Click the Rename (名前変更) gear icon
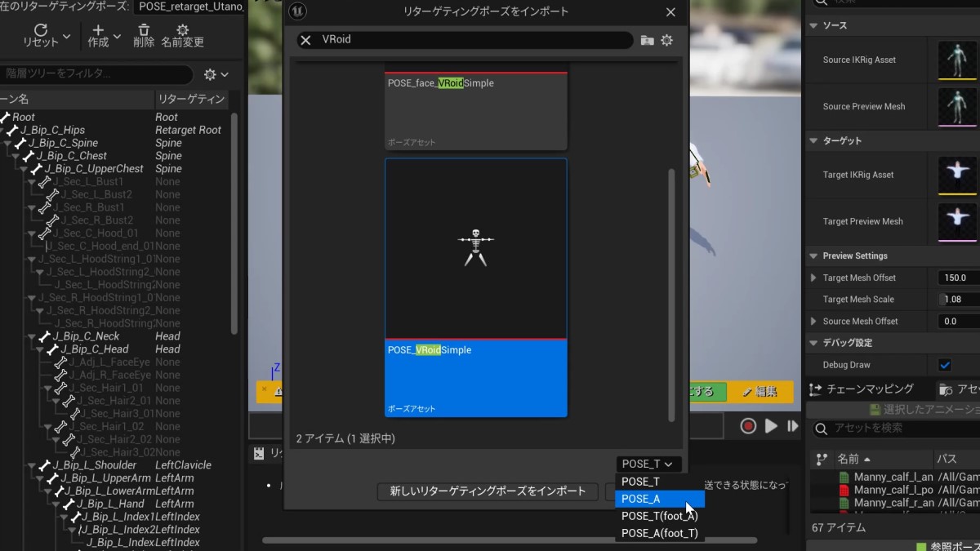 [x=183, y=30]
